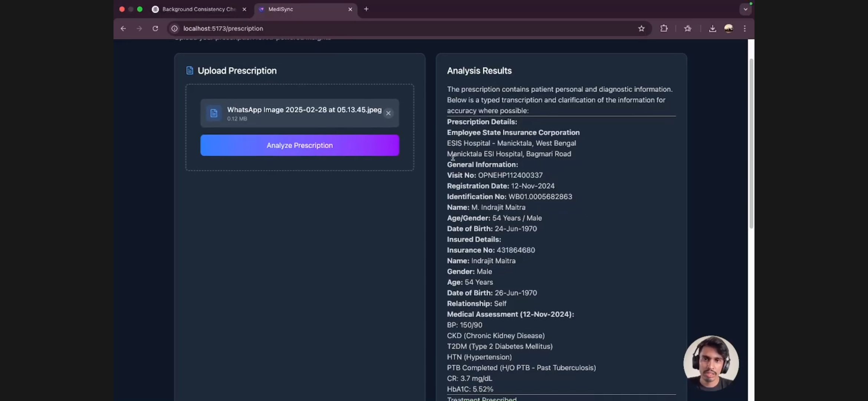The width and height of the screenshot is (868, 401).
Task: Click the uploaded file document icon
Action: (214, 113)
